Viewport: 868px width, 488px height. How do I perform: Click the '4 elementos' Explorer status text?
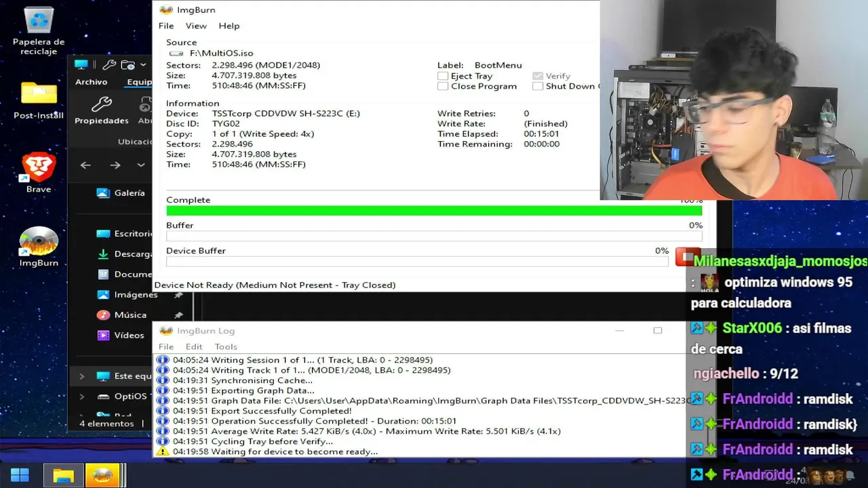coord(106,424)
